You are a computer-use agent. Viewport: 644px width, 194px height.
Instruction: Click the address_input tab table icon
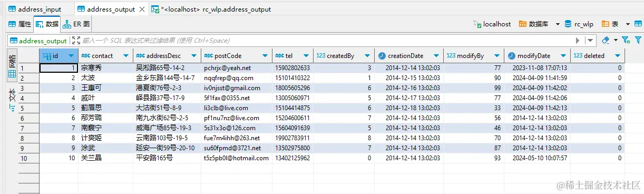pos(12,9)
